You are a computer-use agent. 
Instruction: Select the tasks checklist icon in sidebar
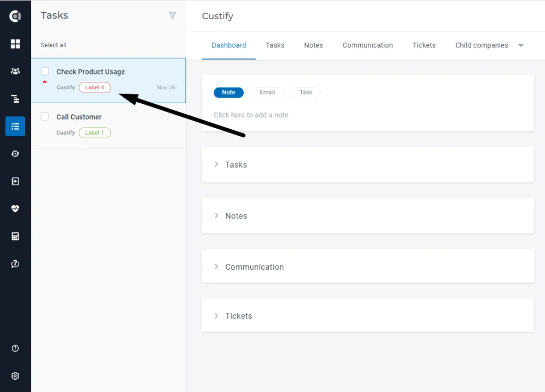(15, 126)
